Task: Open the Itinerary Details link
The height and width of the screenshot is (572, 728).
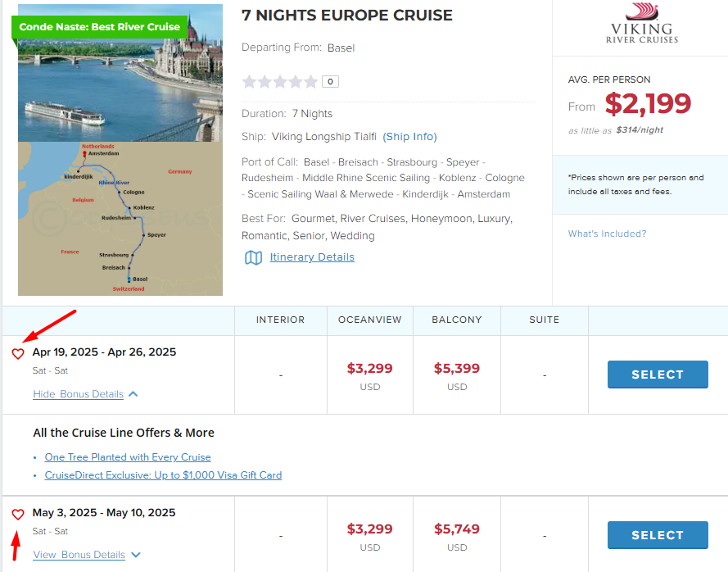Action: pyautogui.click(x=312, y=257)
